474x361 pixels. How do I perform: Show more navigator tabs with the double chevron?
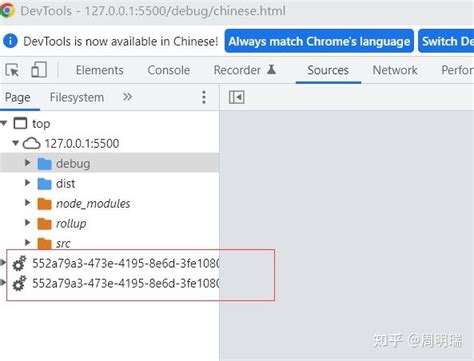tap(127, 97)
